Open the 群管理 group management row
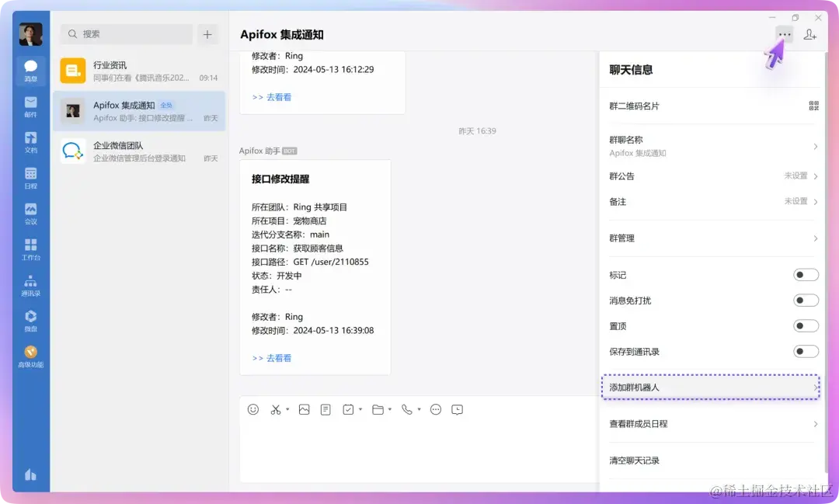Viewport: 839px width, 504px height. coord(713,238)
